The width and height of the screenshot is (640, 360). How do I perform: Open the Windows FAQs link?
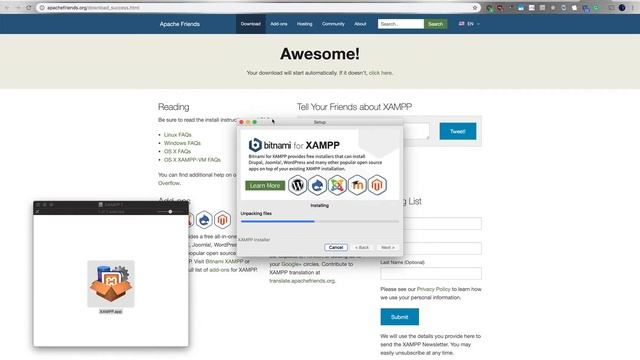[182, 143]
